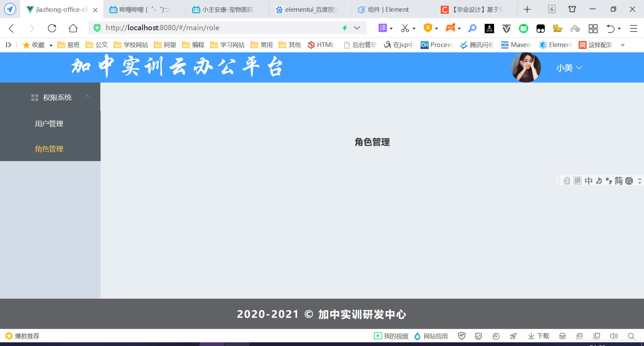
Task: Click 网站信用 in the status bar
Action: [x=431, y=336]
